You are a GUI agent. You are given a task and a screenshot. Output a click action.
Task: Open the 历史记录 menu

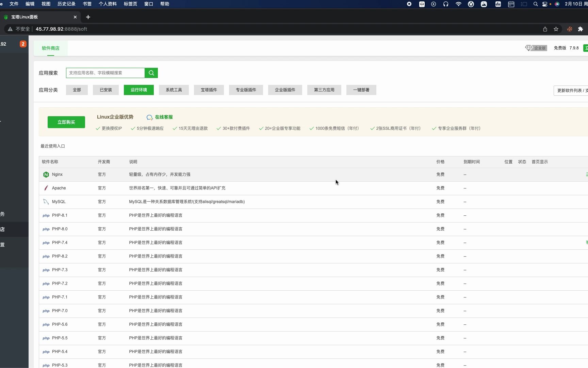66,4
